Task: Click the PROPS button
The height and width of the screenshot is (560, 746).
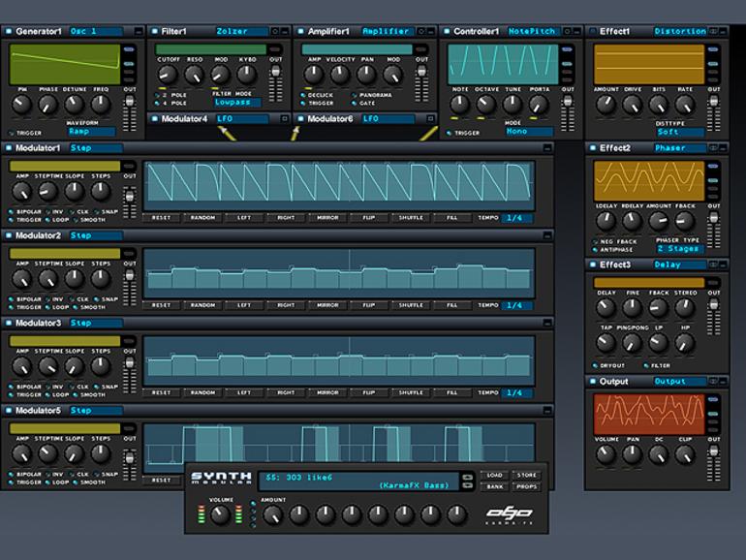Action: (x=527, y=486)
